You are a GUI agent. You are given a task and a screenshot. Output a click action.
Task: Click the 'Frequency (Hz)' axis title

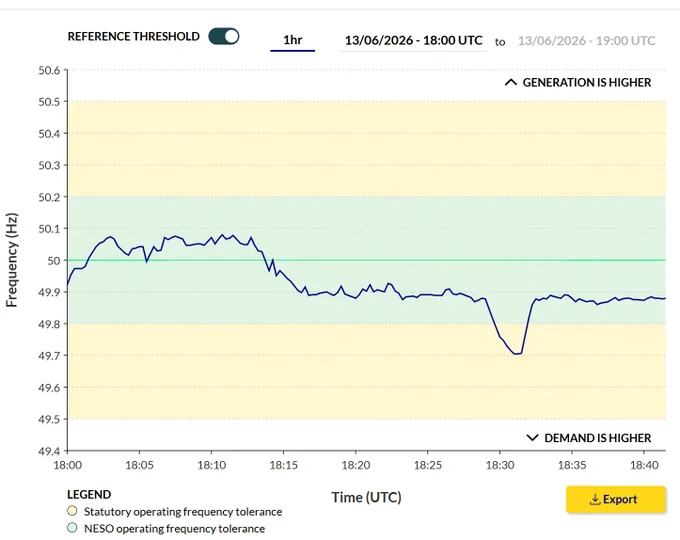[x=12, y=260]
